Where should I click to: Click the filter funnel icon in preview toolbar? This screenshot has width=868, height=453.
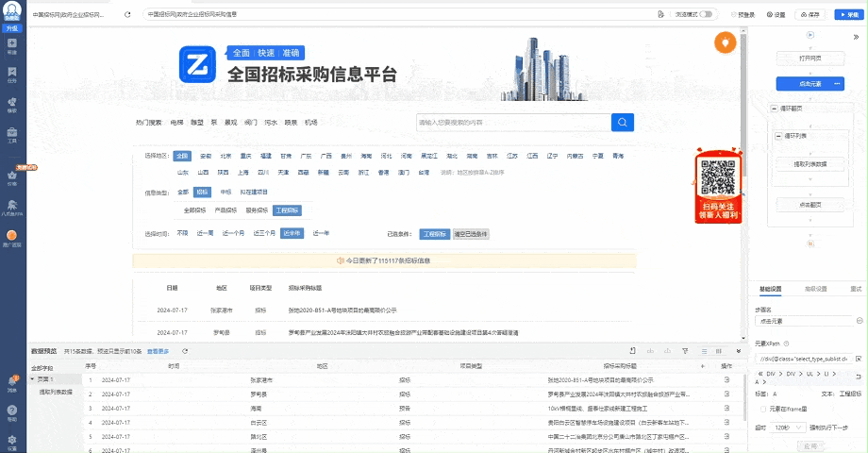point(685,351)
